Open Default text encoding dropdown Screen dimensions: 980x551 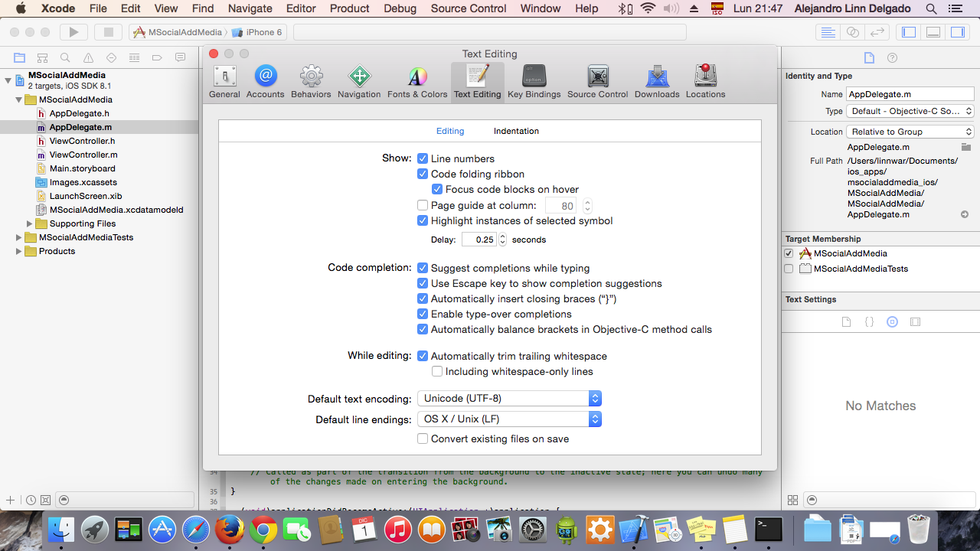[x=509, y=398]
